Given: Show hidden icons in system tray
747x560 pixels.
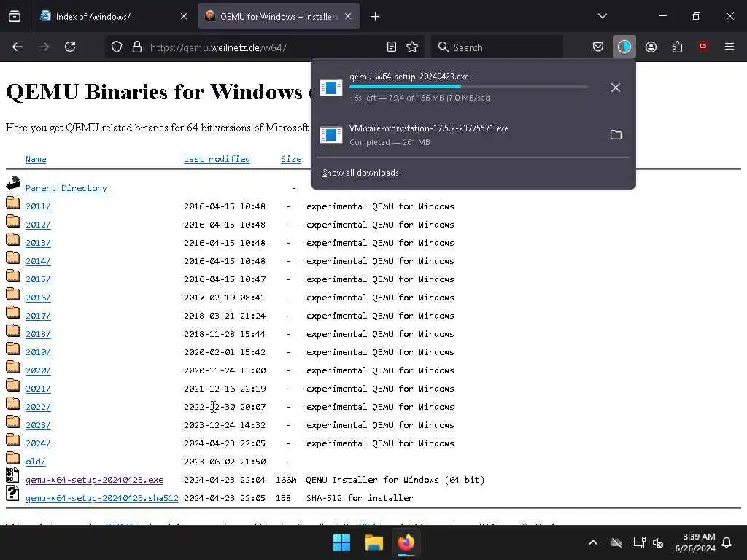Looking at the screenshot, I should pyautogui.click(x=593, y=542).
